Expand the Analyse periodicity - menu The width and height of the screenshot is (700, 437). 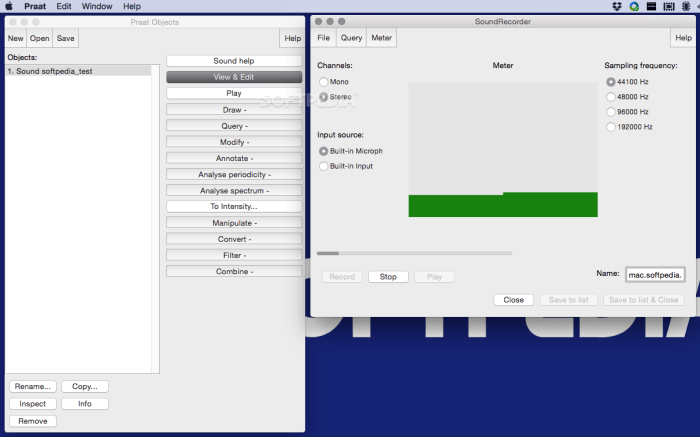pyautogui.click(x=234, y=174)
